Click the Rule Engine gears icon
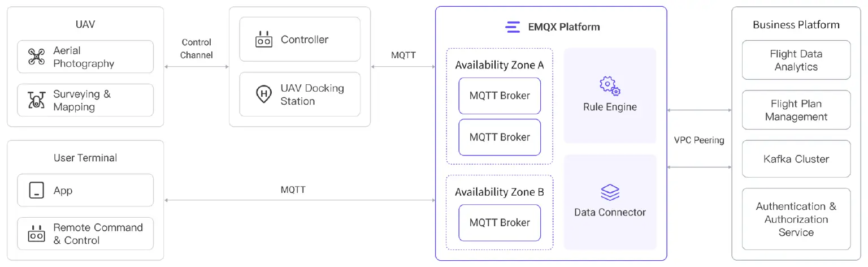Viewport: 868px width, 267px height. point(610,86)
